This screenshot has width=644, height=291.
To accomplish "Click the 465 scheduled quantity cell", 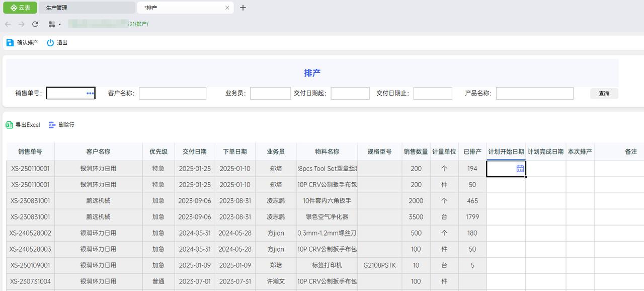I will (x=472, y=201).
